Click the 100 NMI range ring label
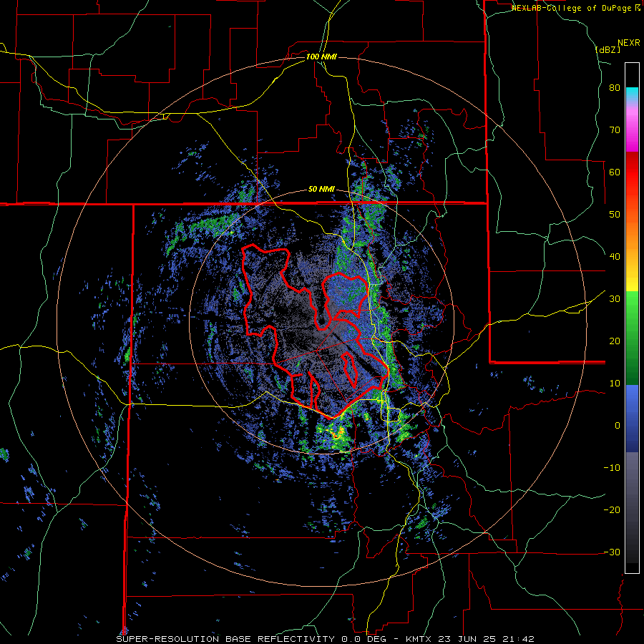This screenshot has width=644, height=644. pos(321,57)
